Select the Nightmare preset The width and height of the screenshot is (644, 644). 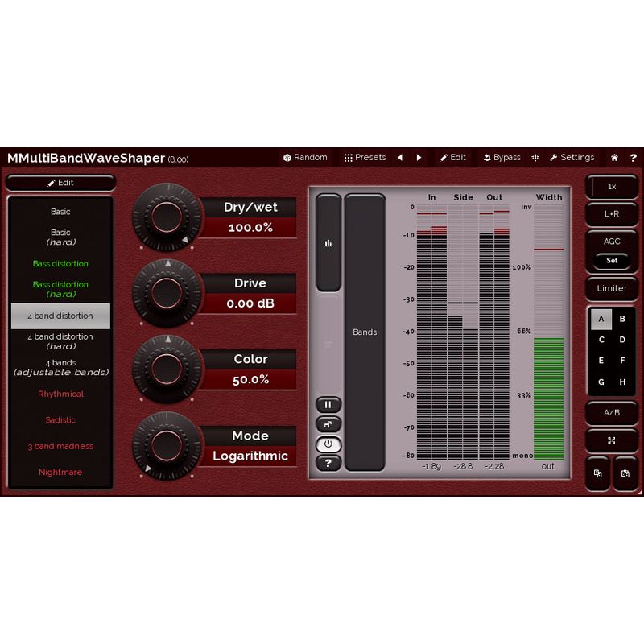pyautogui.click(x=60, y=472)
